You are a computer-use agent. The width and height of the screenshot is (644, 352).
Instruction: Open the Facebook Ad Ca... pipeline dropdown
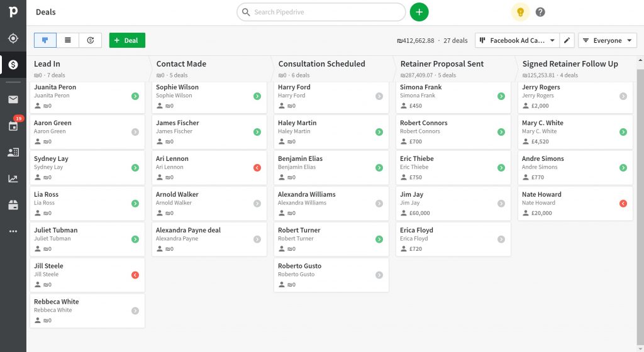[x=517, y=40]
